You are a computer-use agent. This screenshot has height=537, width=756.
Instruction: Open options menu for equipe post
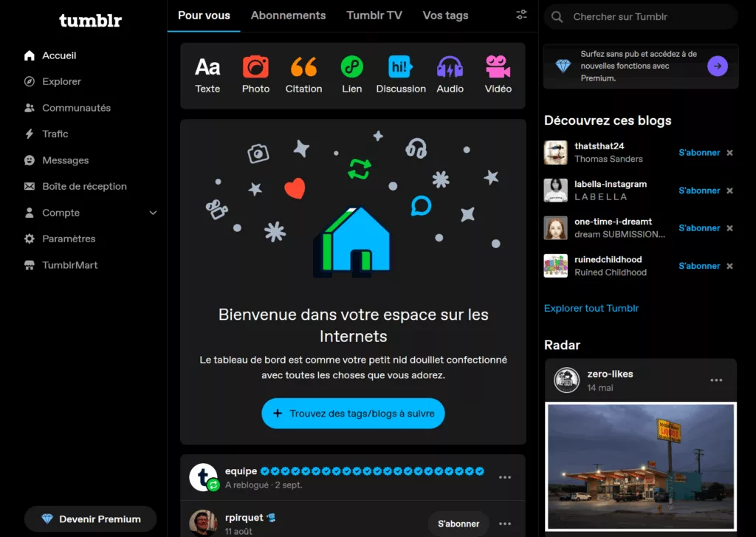click(505, 477)
